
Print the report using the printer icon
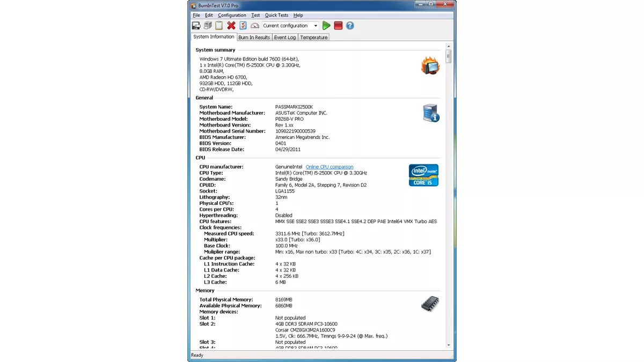pyautogui.click(x=207, y=25)
